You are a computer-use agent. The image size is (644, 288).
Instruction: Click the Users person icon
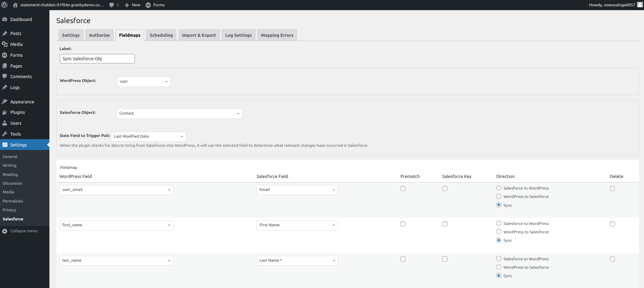(5, 123)
